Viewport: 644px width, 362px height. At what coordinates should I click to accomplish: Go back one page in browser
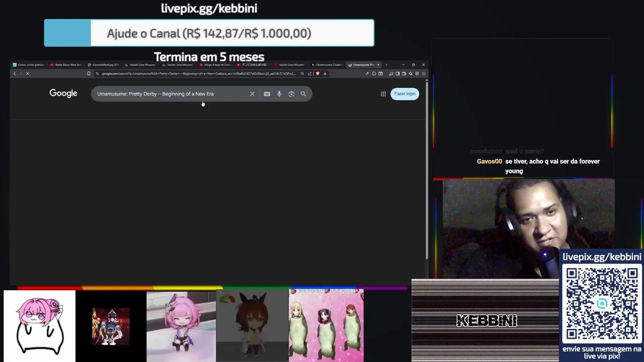tap(14, 73)
